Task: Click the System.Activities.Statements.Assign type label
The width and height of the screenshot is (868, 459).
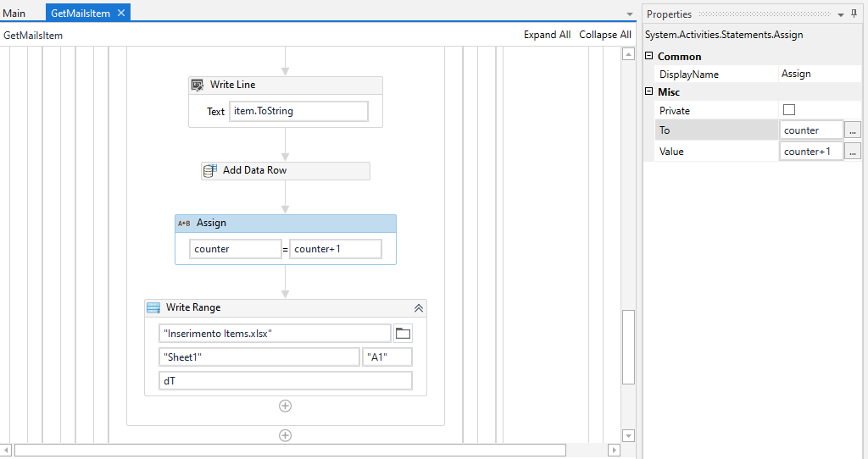Action: click(724, 35)
